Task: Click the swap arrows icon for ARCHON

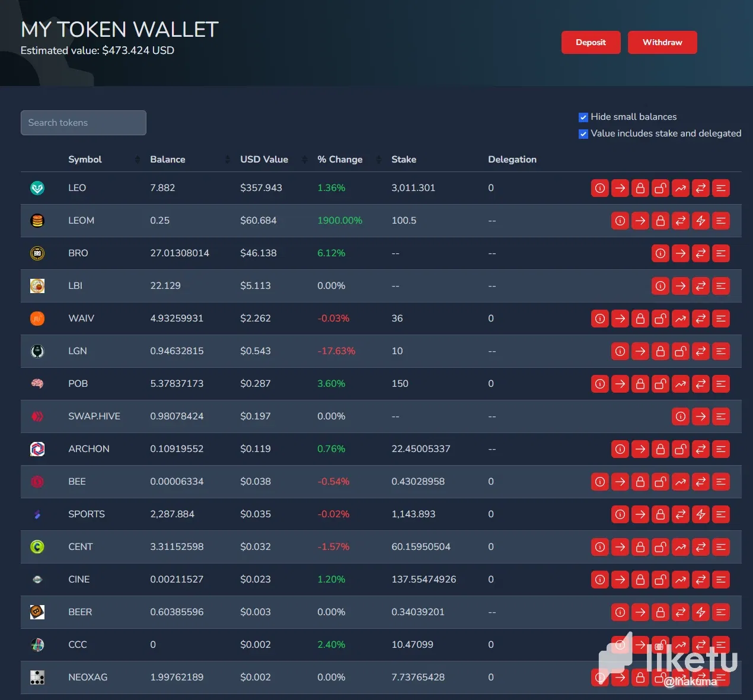Action: [701, 449]
